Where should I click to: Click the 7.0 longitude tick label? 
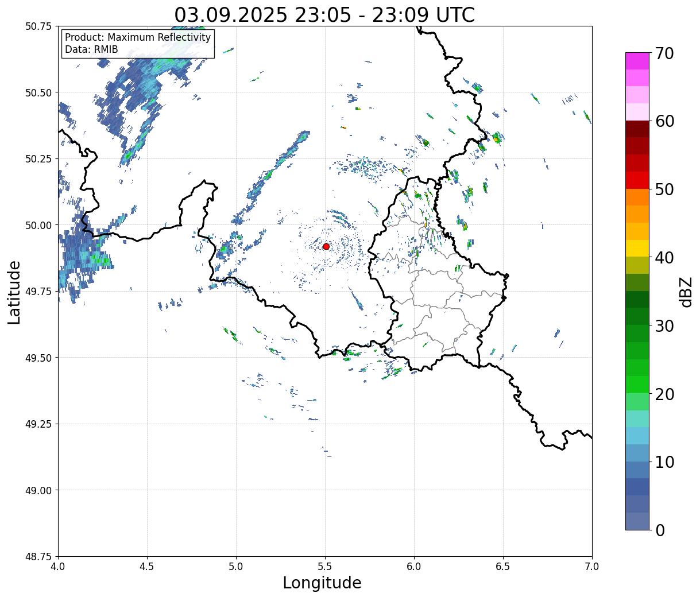(x=592, y=567)
